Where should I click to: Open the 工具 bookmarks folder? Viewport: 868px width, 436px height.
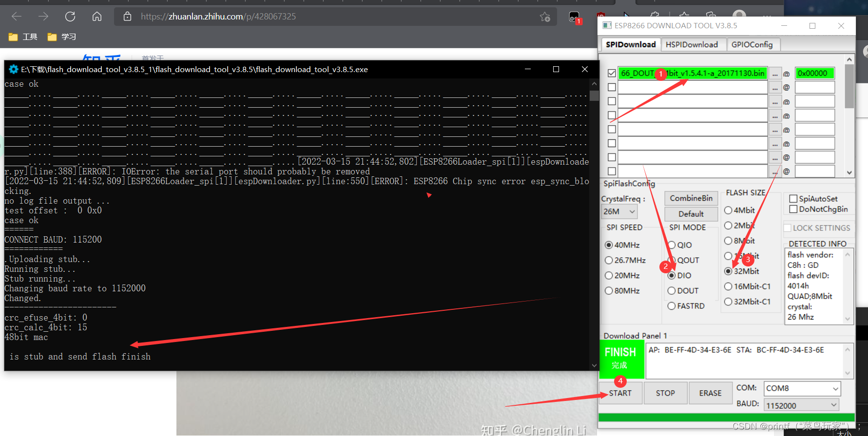(x=23, y=37)
